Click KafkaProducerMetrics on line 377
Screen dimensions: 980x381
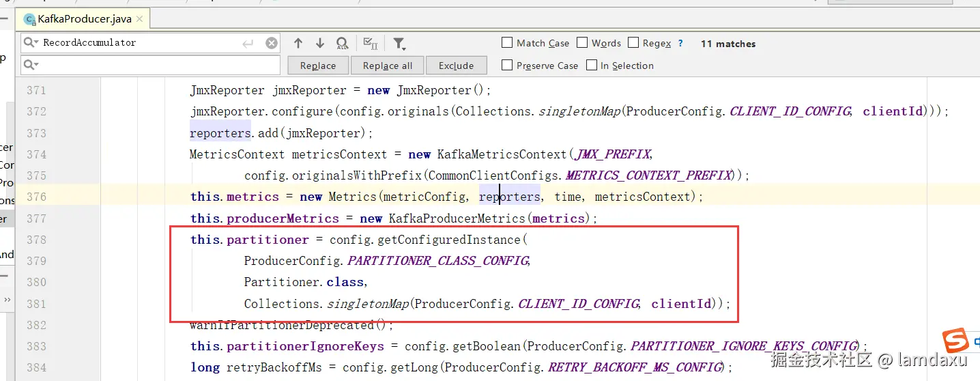[457, 218]
